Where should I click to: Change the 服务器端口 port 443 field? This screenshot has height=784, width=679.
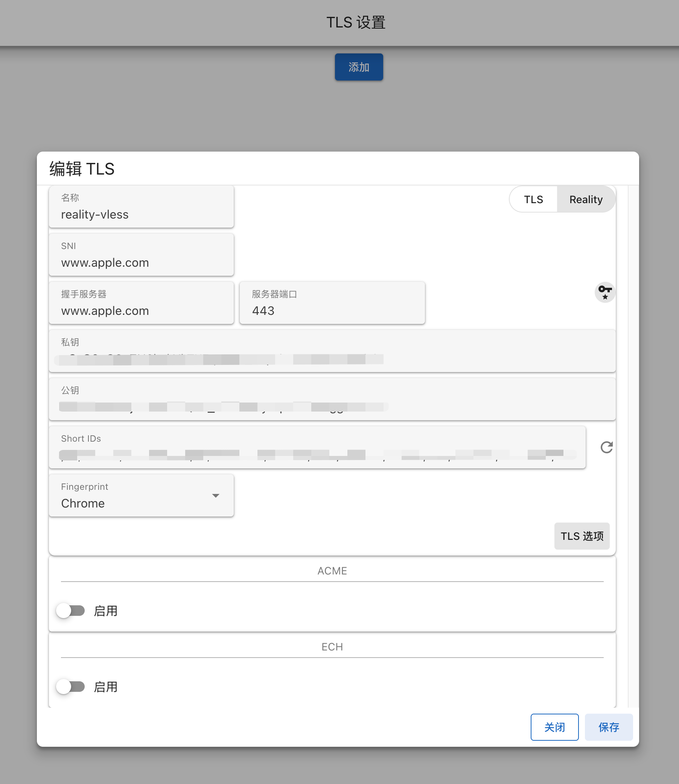pyautogui.click(x=332, y=302)
